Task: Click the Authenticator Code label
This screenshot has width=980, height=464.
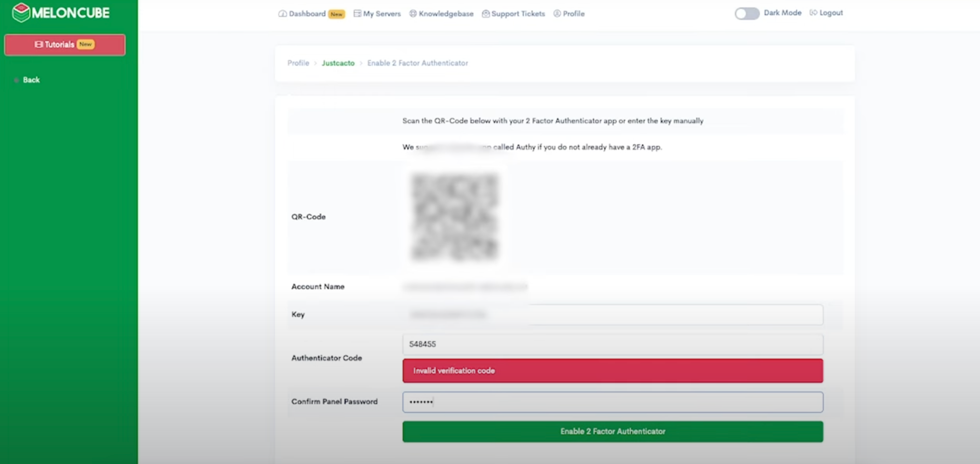Action: (326, 358)
